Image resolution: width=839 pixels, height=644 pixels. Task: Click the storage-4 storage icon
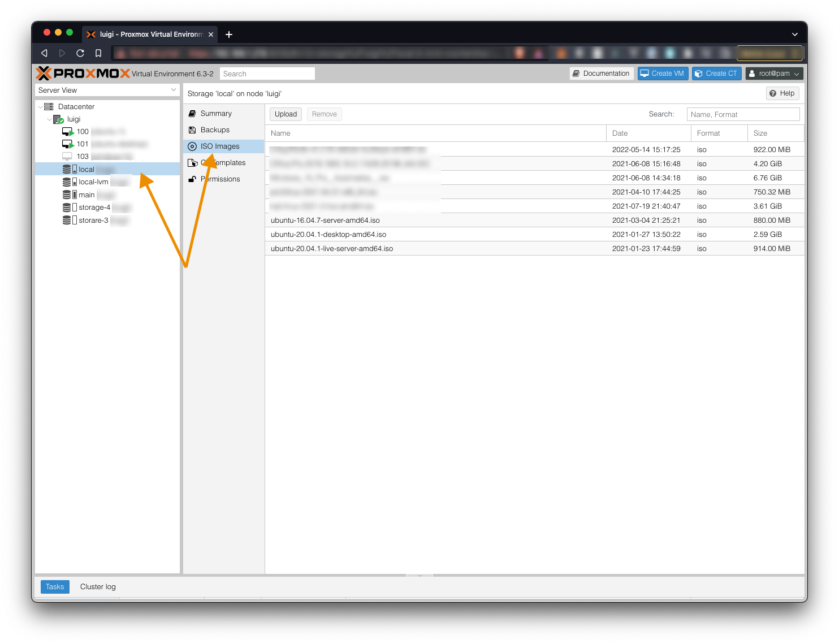pos(70,208)
